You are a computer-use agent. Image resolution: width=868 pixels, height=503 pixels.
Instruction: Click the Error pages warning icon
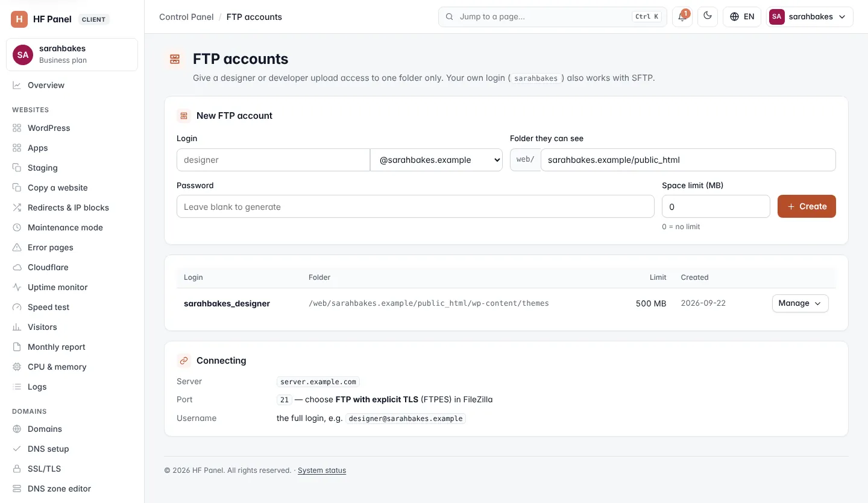click(17, 247)
